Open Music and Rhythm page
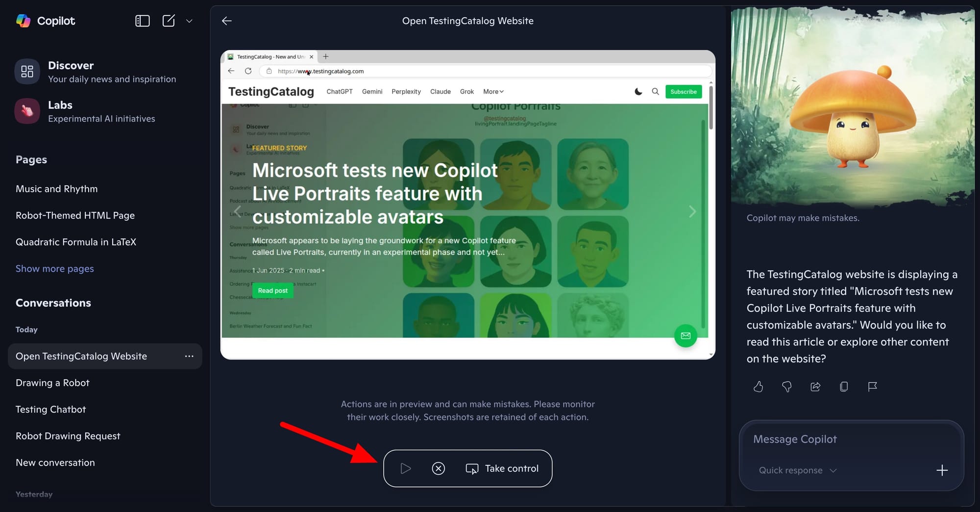 (57, 189)
